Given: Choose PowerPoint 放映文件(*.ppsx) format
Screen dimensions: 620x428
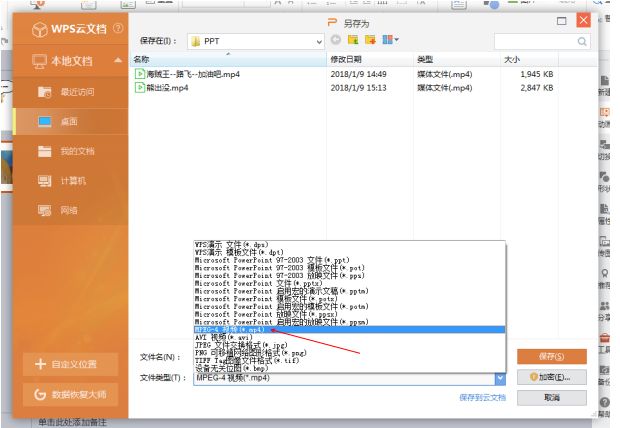Looking at the screenshot, I should tap(350, 314).
